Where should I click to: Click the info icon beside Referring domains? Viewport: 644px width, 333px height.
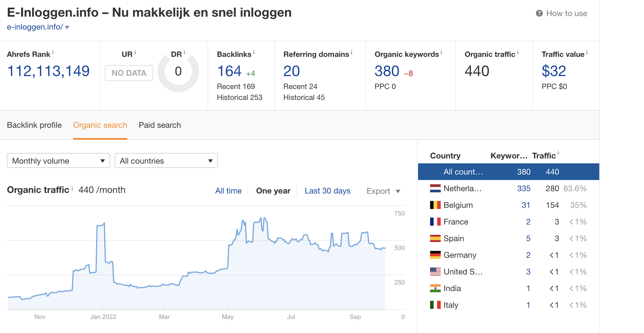point(352,52)
